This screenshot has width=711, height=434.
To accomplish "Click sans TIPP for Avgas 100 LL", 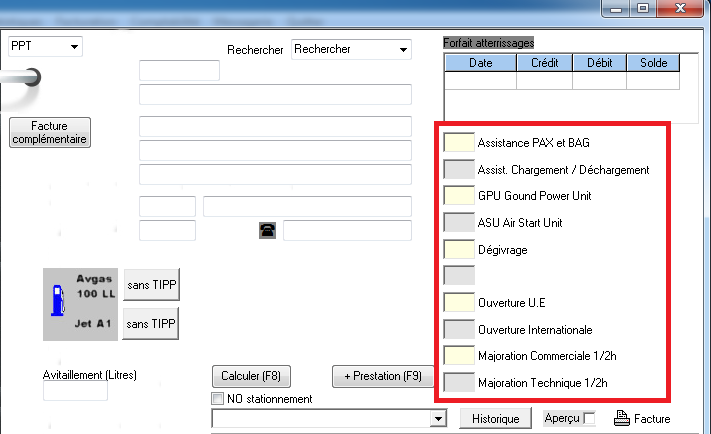I will coord(150,284).
